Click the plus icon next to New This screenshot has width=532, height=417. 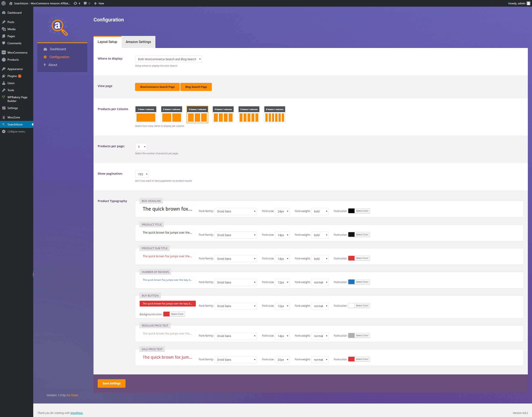[x=96, y=3]
